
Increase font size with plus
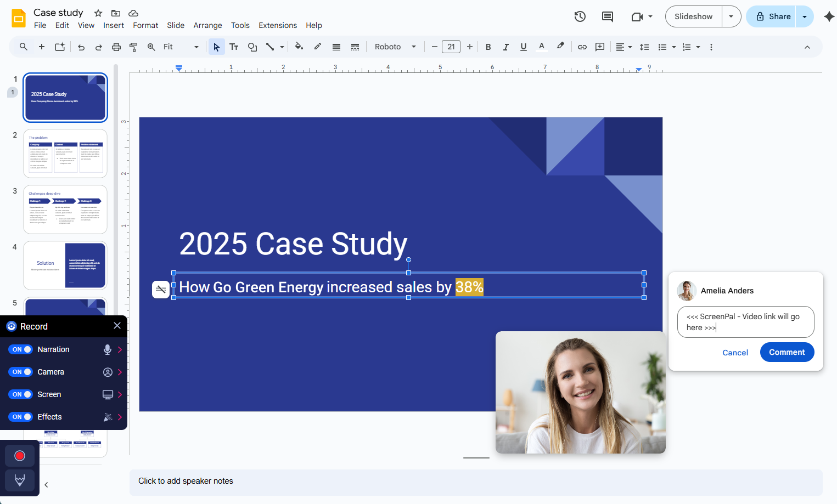tap(470, 47)
